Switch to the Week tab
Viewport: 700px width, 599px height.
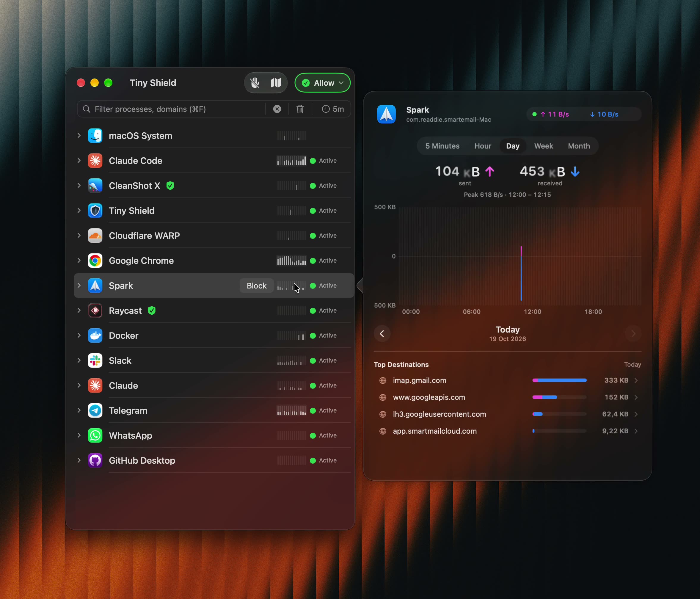tap(544, 146)
